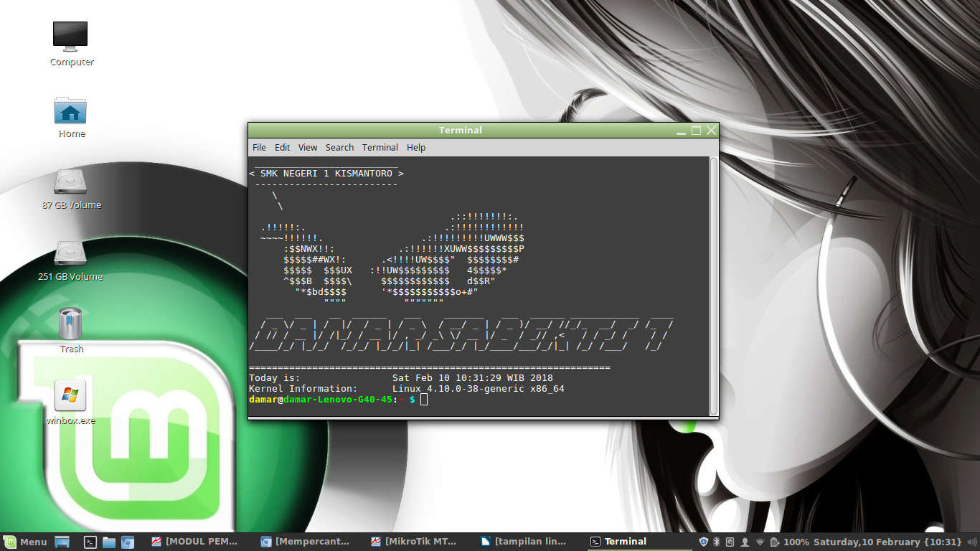Open the Linux Mint Menu button
The image size is (980, 551).
point(26,542)
